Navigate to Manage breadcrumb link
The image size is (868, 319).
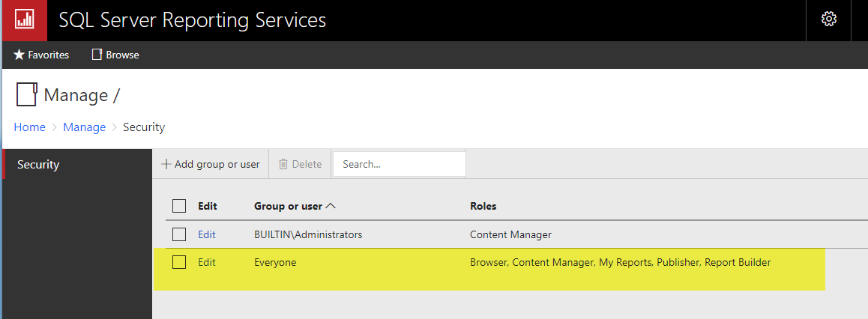[84, 127]
